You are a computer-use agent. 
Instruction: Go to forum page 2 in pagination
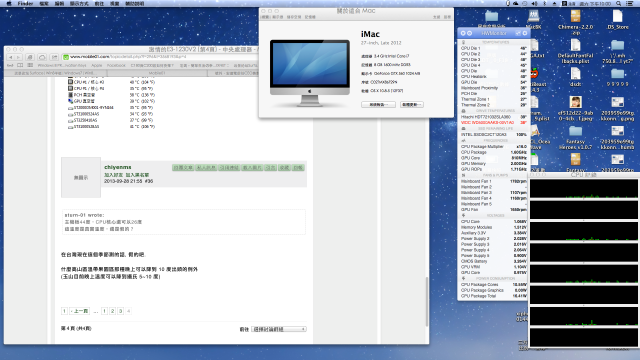[x=113, y=311]
